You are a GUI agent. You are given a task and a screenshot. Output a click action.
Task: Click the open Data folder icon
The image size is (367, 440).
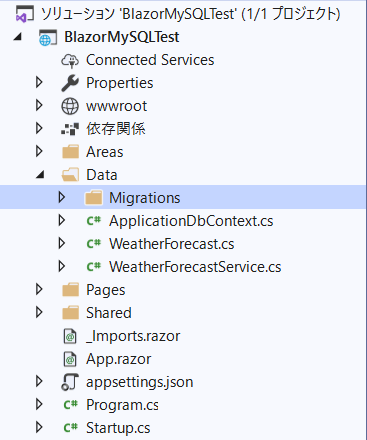coord(70,175)
